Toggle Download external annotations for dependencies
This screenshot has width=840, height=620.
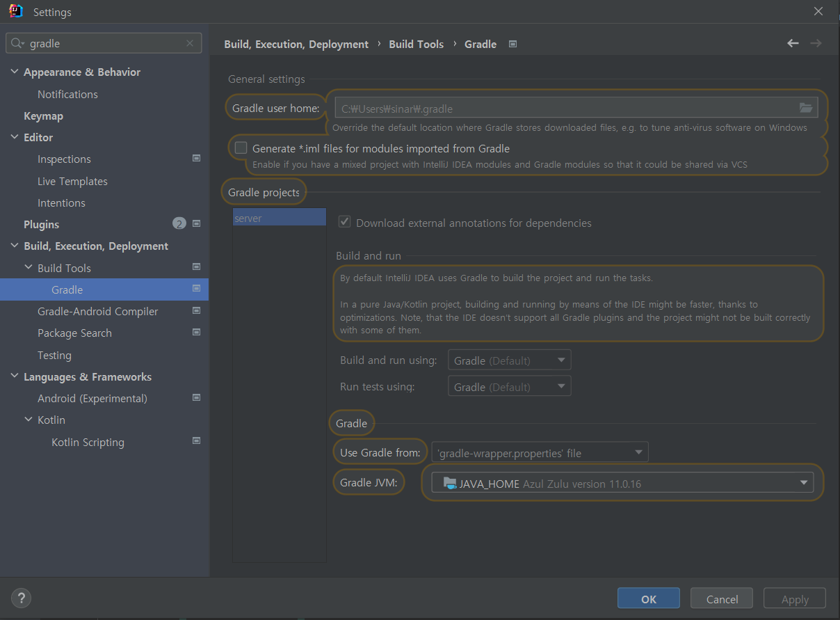point(344,223)
